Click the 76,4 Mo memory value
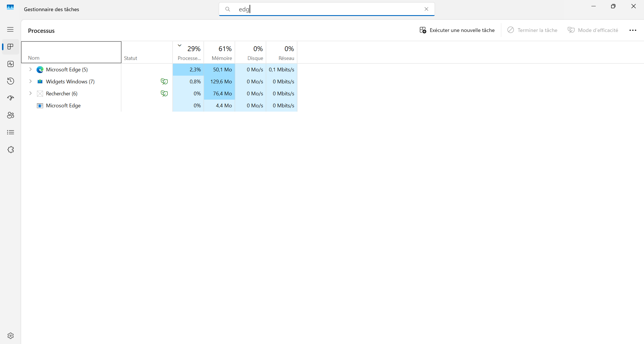 point(222,94)
